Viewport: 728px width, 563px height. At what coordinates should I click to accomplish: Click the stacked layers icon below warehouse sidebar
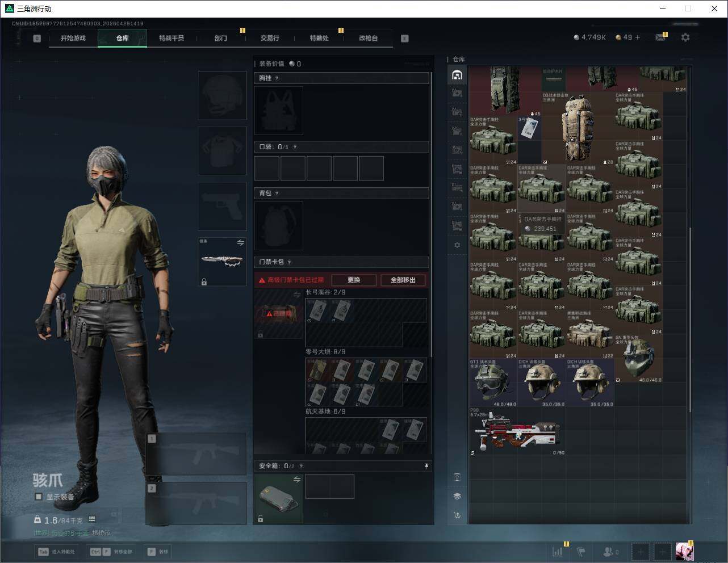(x=457, y=496)
